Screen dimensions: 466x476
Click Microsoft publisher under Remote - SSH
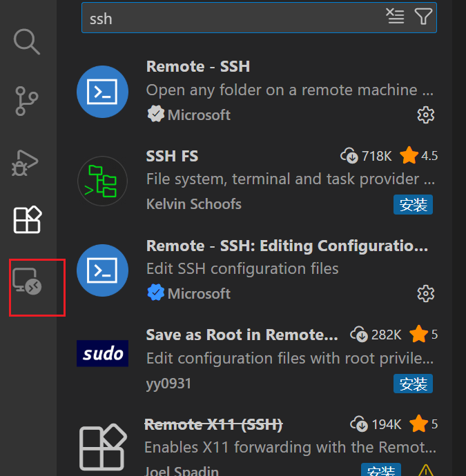(x=199, y=115)
